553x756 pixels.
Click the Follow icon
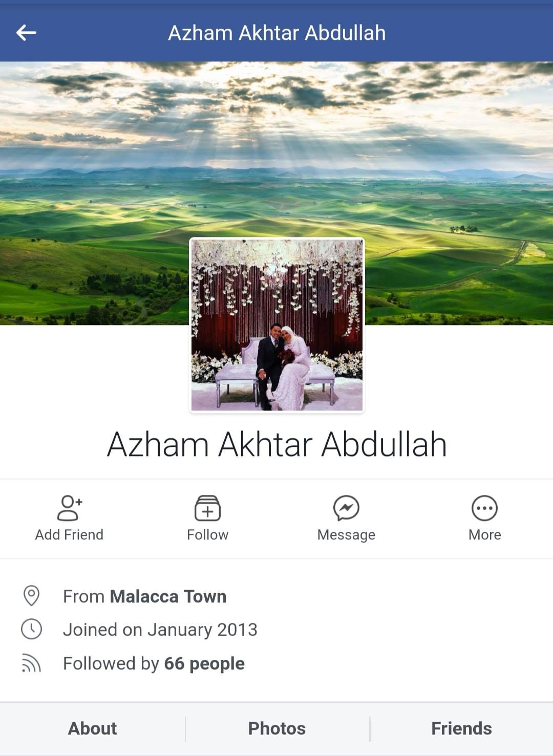pos(207,508)
